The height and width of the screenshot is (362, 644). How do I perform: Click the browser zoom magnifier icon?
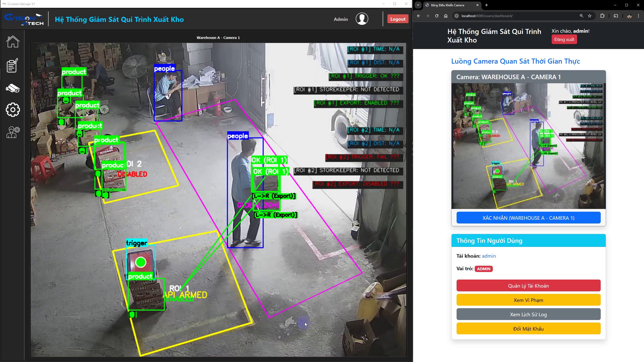[581, 16]
